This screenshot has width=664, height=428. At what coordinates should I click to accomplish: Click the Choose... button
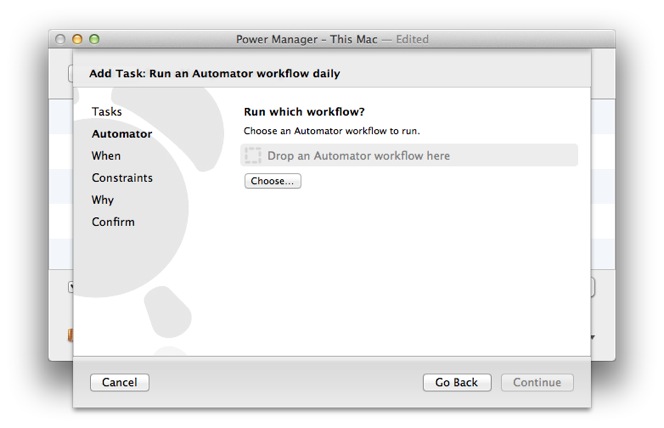pos(272,181)
